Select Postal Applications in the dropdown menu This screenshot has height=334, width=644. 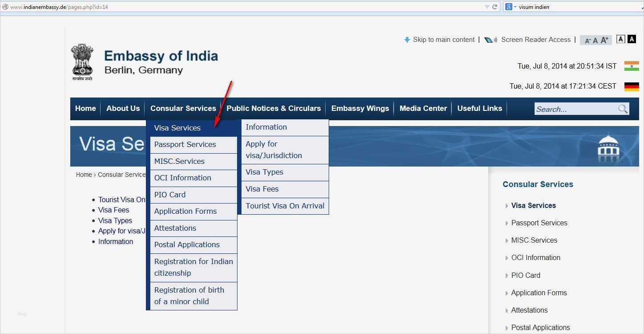[193, 245]
